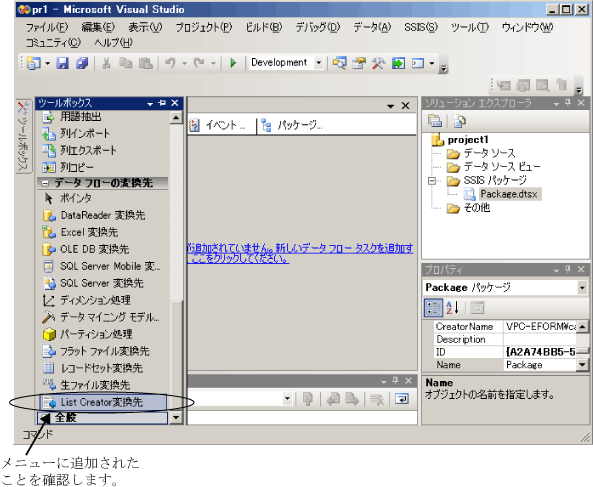Select 用語抽出 toolbox item
Screen dimensions: 593x487
tap(103, 116)
